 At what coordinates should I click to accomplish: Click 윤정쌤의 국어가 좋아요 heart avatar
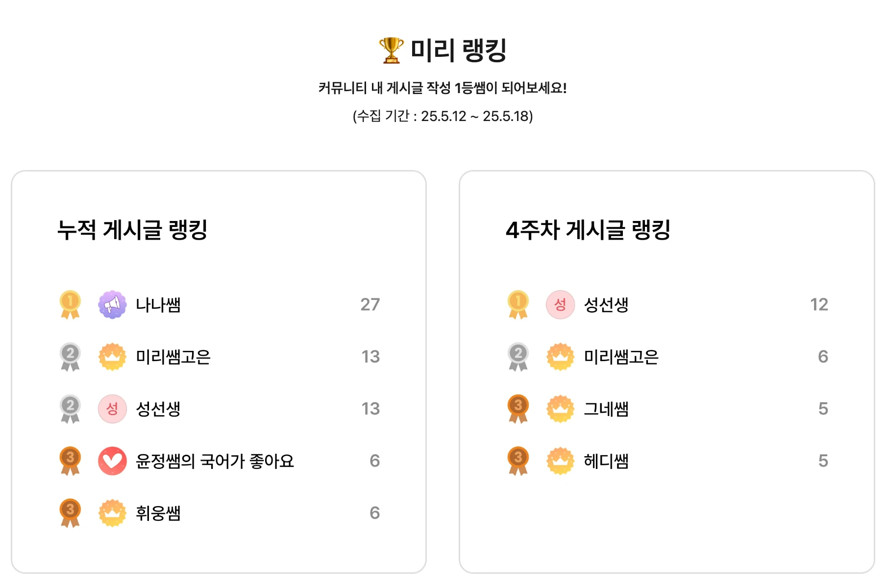(x=112, y=461)
